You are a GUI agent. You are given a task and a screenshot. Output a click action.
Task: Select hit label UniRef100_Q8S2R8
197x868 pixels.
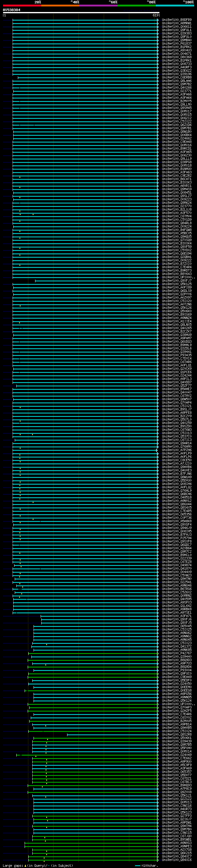click(176, 735)
